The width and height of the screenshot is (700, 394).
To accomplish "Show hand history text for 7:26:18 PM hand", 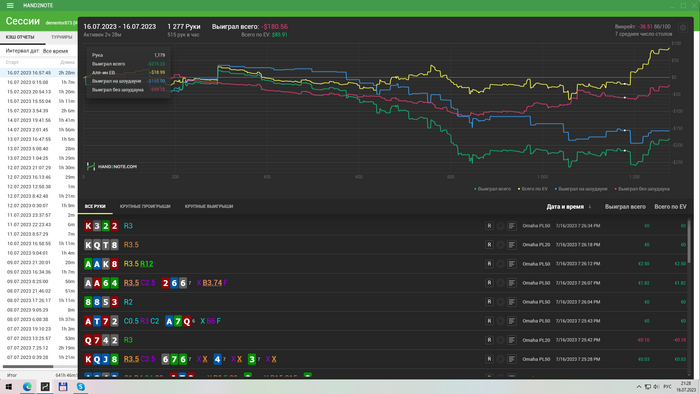I will pyautogui.click(x=512, y=245).
